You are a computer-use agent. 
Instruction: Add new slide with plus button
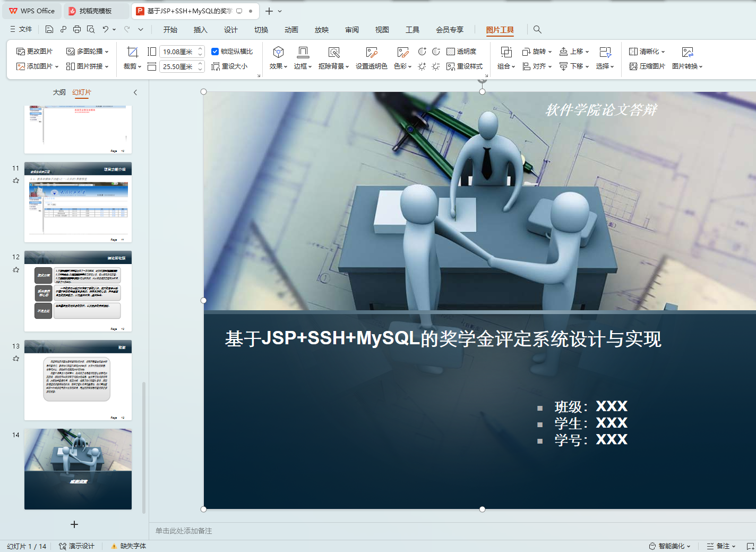pos(74,524)
